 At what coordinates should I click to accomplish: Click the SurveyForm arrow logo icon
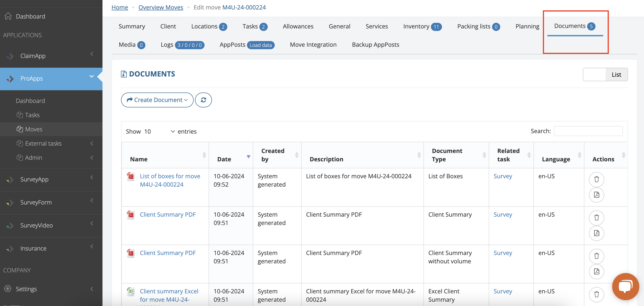click(x=10, y=202)
